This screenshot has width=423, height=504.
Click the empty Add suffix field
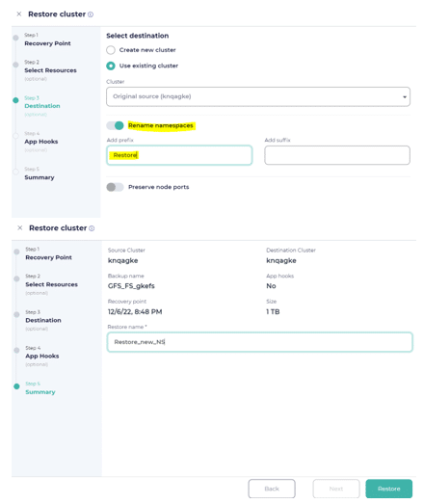click(337, 155)
